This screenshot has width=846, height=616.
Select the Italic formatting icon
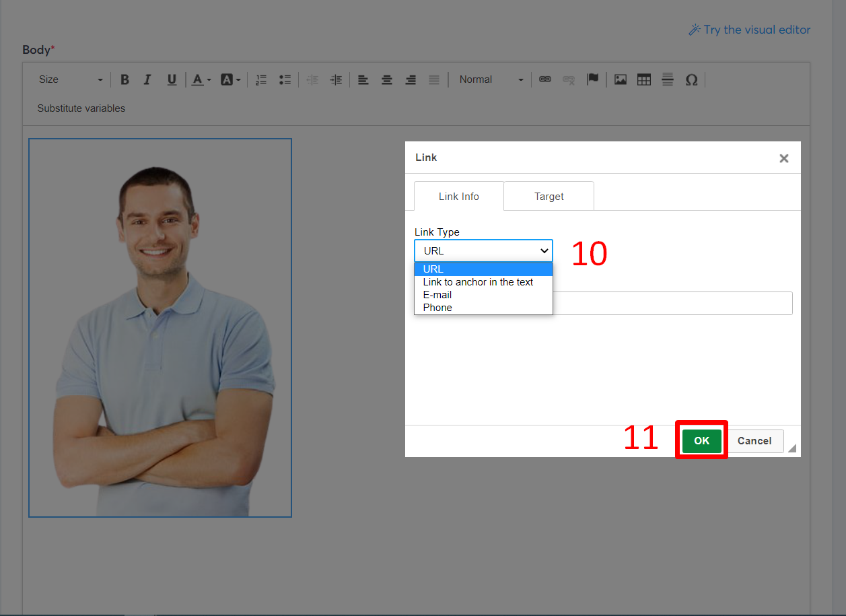point(147,79)
